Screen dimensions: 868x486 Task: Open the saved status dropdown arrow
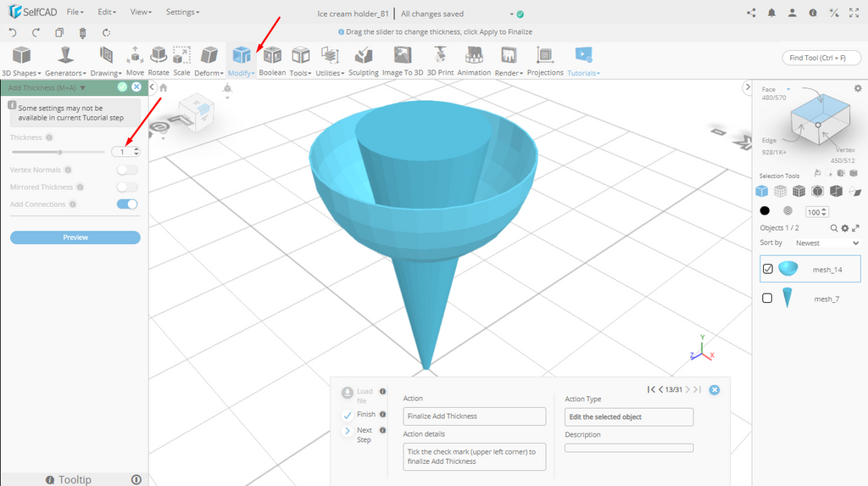[x=511, y=14]
